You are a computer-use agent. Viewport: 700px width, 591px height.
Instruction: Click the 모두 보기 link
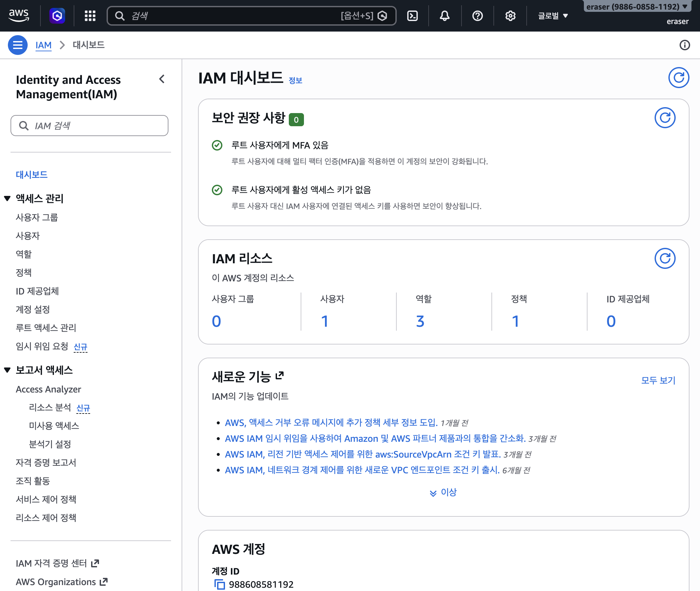658,380
